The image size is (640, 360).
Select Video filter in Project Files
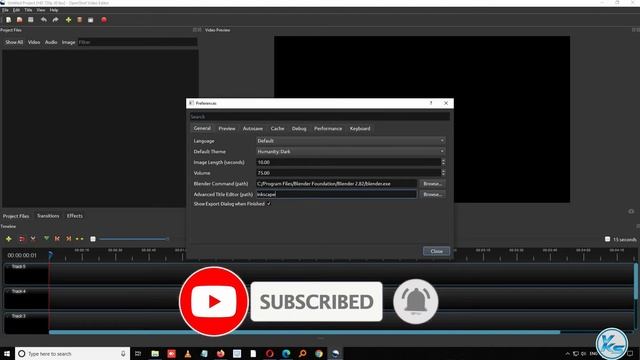click(33, 42)
